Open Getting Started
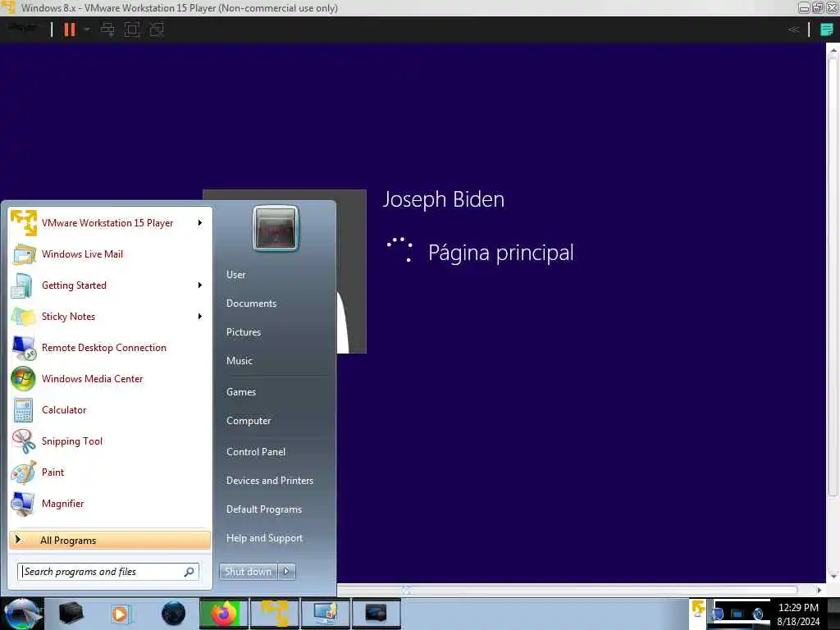Image resolution: width=840 pixels, height=630 pixels. 102,285
